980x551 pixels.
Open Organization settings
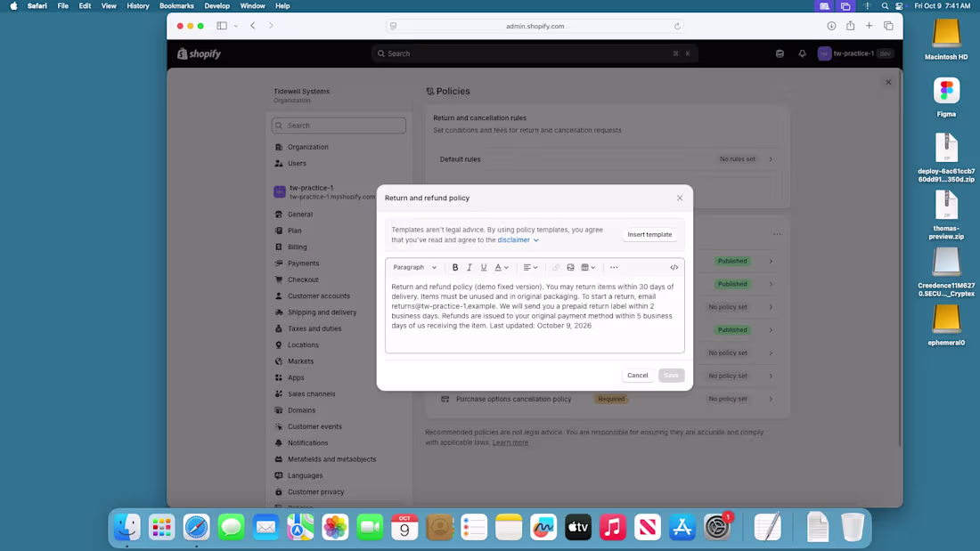[x=307, y=147]
